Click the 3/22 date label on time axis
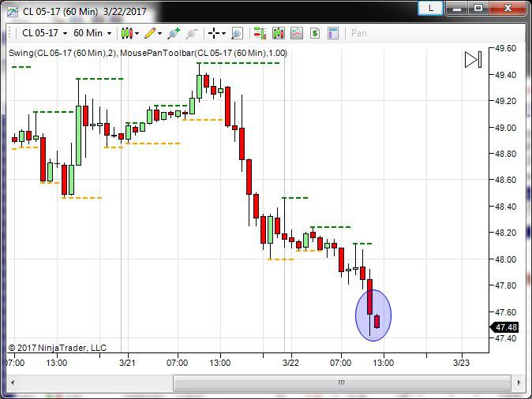 290,363
